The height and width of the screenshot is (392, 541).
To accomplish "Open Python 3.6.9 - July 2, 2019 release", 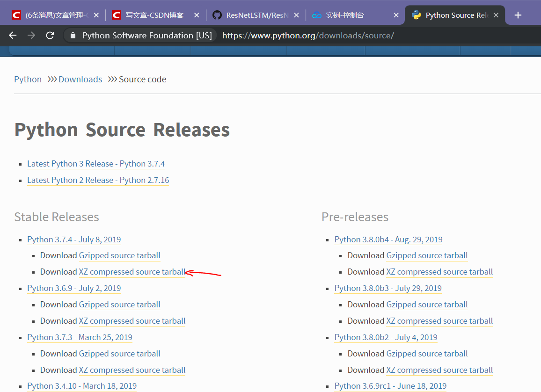I will point(74,288).
